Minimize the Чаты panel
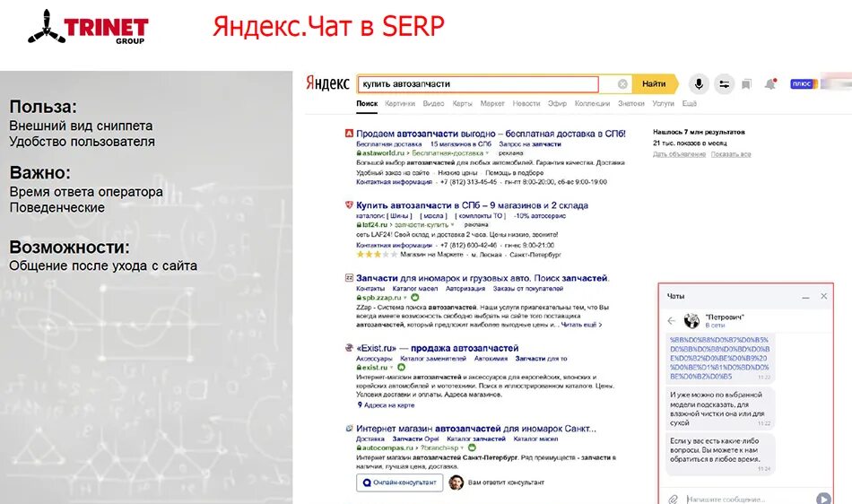Viewport: 852px width, 504px height. (805, 297)
